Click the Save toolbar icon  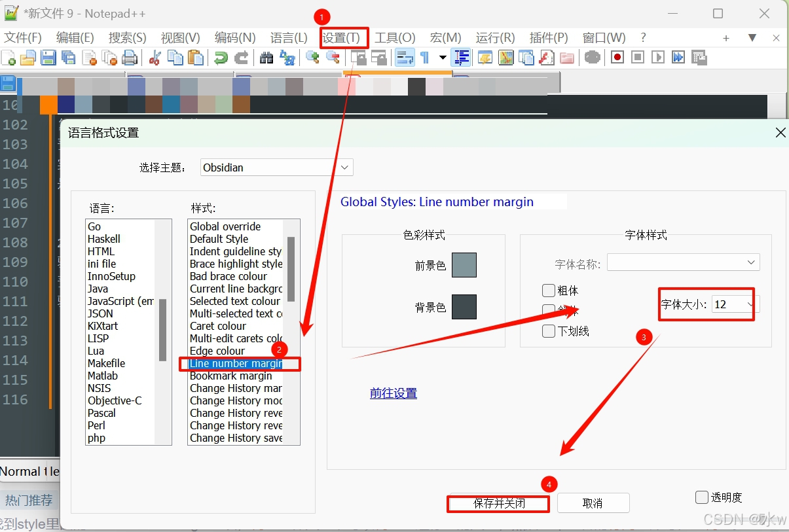coord(48,58)
